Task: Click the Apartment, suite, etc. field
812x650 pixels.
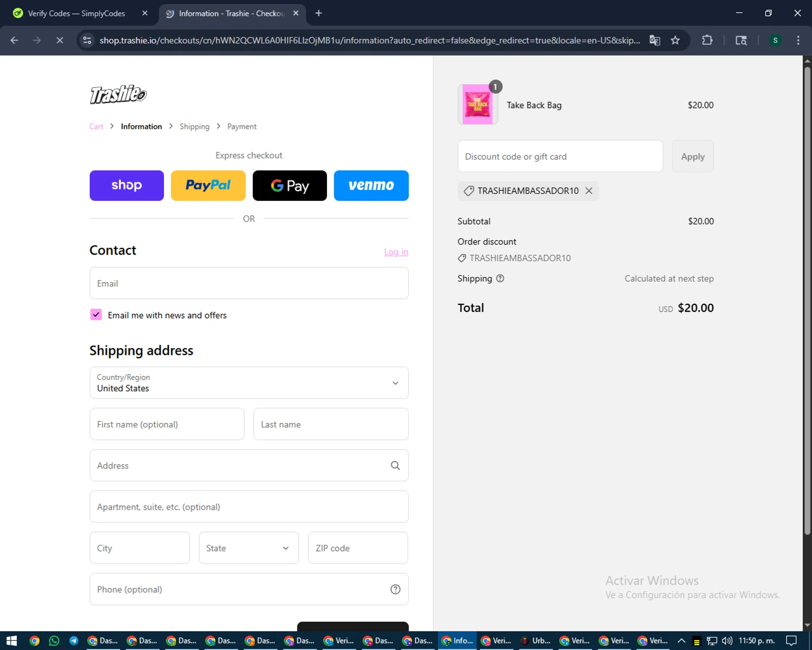Action: click(249, 506)
